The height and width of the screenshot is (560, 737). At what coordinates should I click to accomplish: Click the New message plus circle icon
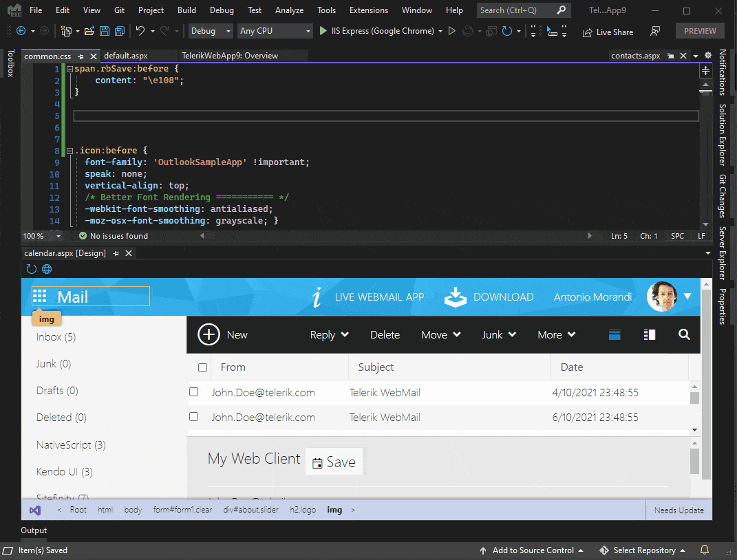coord(209,334)
